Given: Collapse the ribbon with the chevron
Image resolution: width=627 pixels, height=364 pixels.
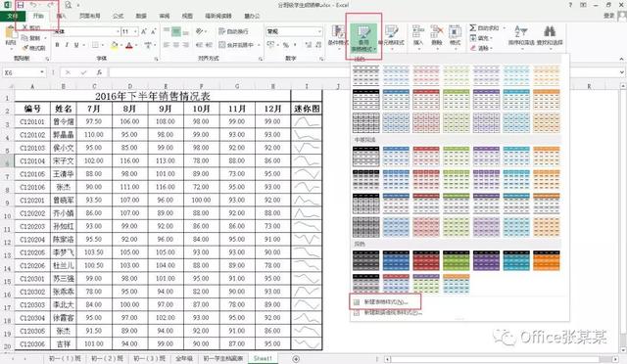Looking at the screenshot, I should click(621, 59).
